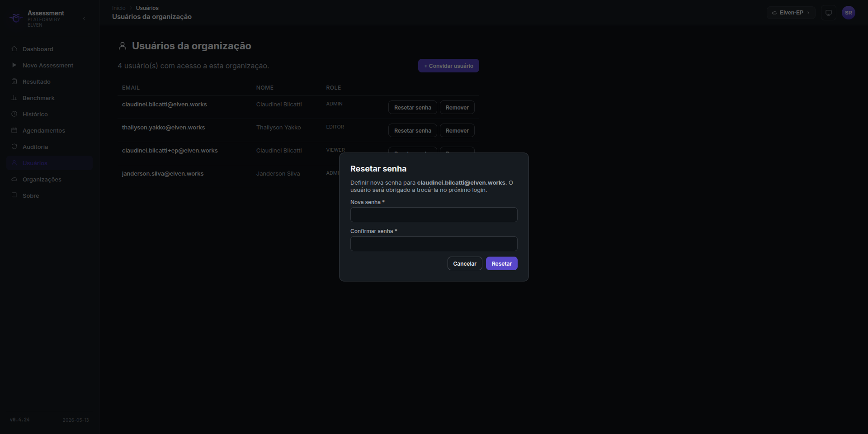868x434 pixels.
Task: Open the Resultado menu item
Action: pyautogui.click(x=50, y=81)
